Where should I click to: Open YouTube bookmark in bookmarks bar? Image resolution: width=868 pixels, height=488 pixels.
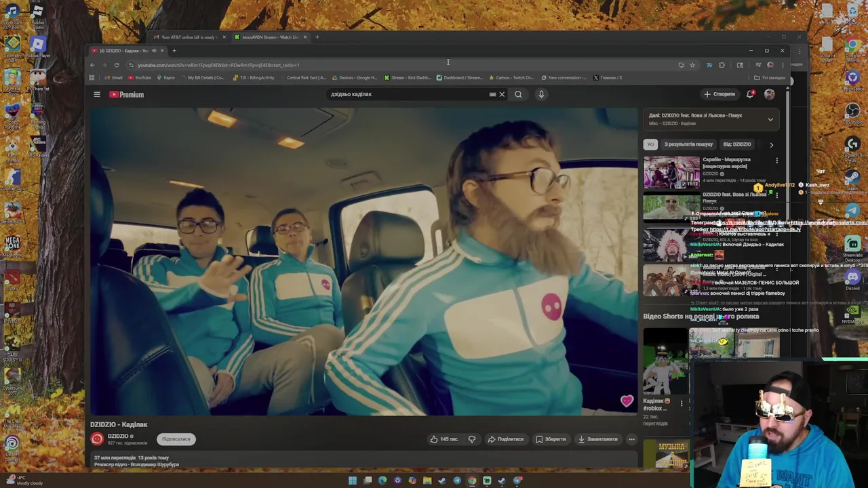coord(139,77)
